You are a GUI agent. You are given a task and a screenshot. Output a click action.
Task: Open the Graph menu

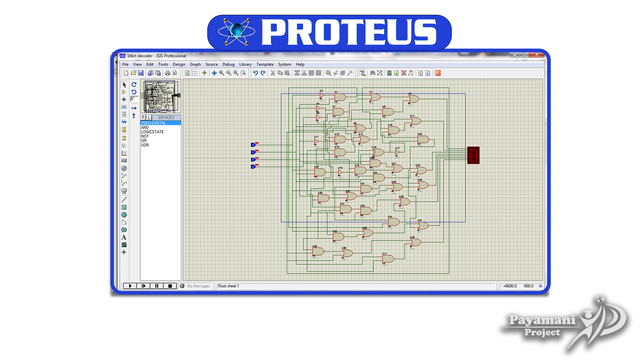click(195, 64)
